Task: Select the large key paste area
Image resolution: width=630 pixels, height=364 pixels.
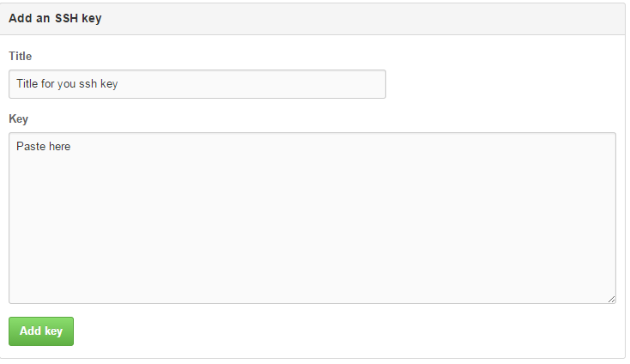Action: click(312, 218)
